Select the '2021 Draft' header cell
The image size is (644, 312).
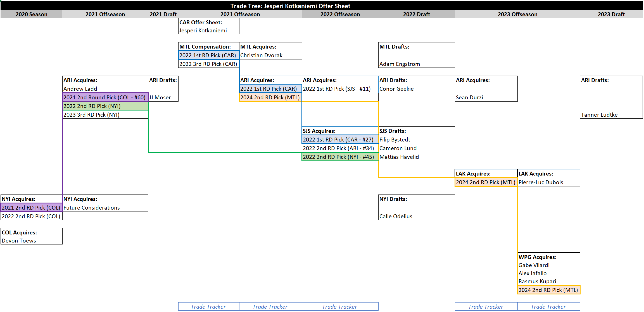point(163,14)
